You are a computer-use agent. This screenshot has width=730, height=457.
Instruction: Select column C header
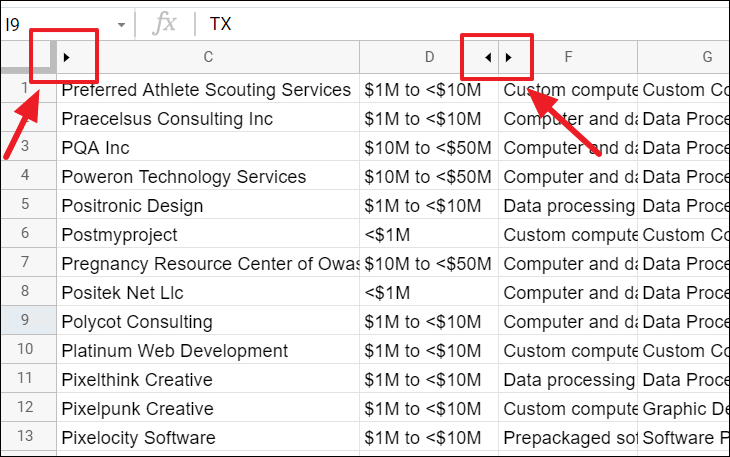click(x=208, y=57)
